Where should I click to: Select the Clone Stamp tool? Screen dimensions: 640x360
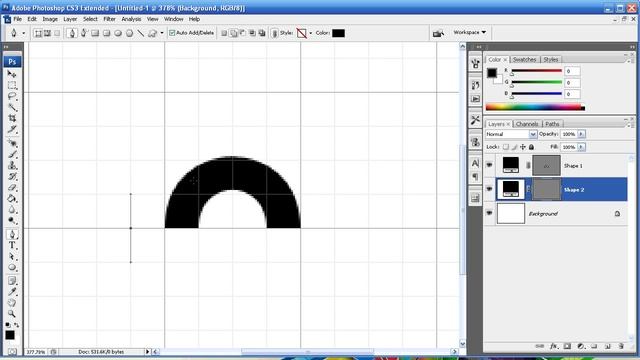pyautogui.click(x=12, y=165)
